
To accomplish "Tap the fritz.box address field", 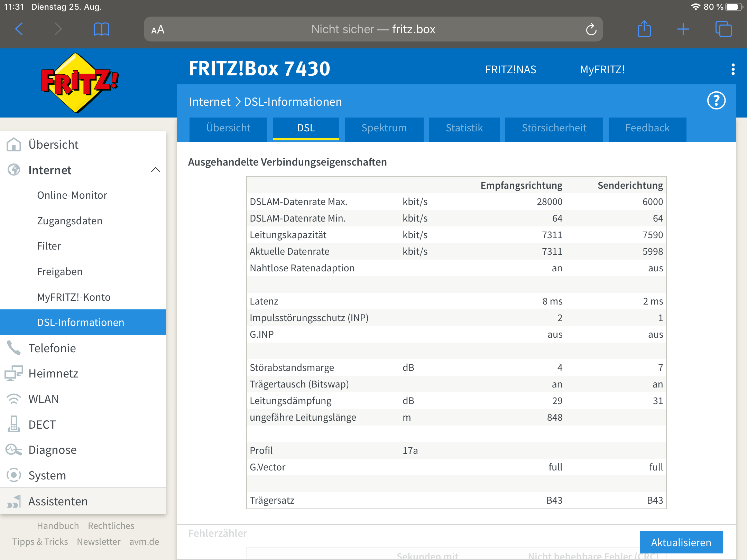I will tap(373, 29).
